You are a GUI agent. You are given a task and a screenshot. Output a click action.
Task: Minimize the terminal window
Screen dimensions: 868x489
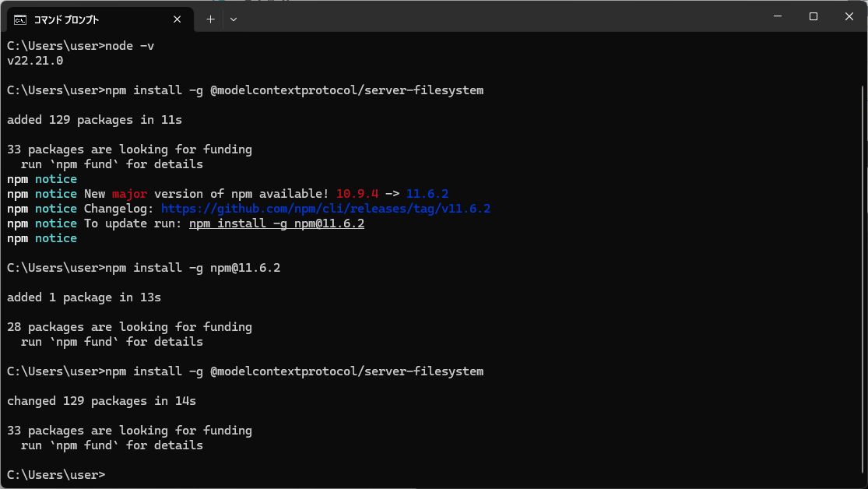(x=777, y=16)
